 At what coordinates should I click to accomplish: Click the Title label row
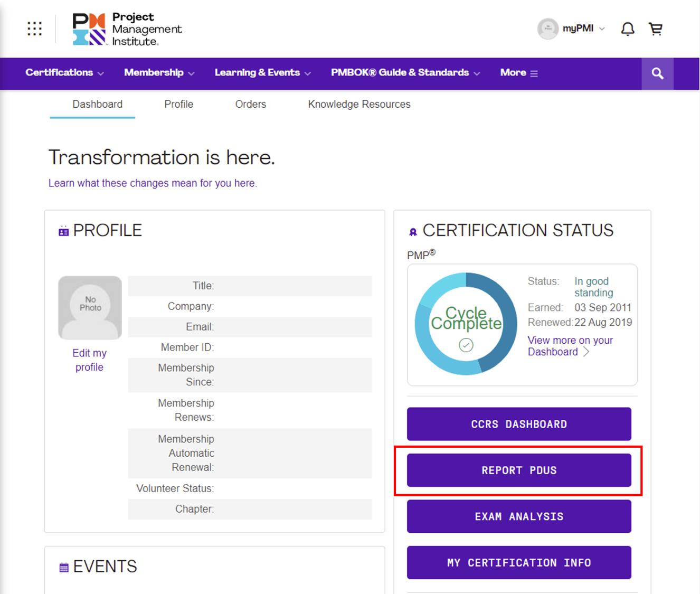[x=250, y=286]
